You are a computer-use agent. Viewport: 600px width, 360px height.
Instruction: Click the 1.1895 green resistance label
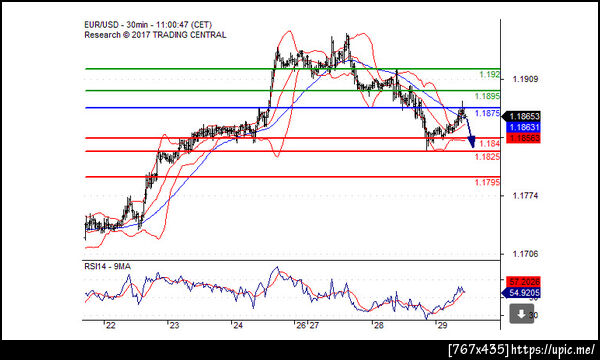488,96
